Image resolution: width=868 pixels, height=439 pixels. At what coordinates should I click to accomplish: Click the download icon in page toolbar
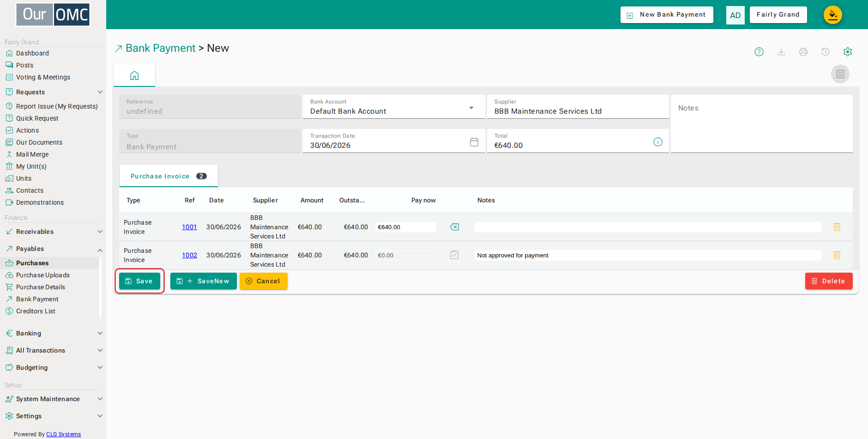[781, 52]
